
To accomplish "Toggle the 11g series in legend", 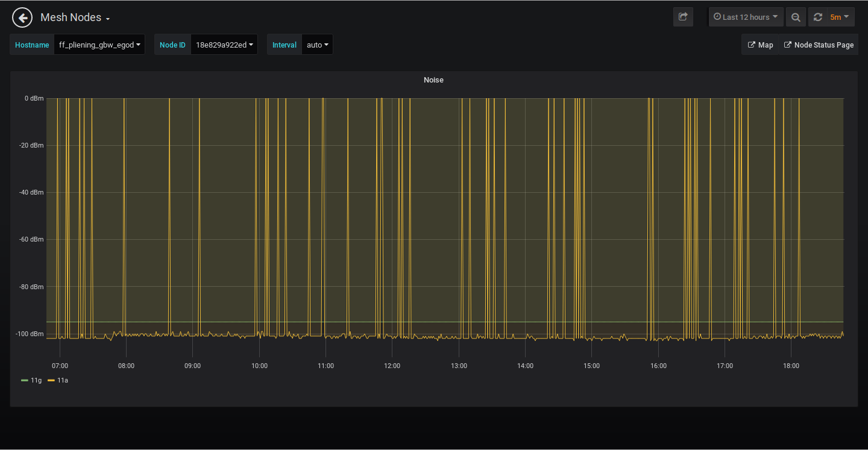I will point(36,380).
